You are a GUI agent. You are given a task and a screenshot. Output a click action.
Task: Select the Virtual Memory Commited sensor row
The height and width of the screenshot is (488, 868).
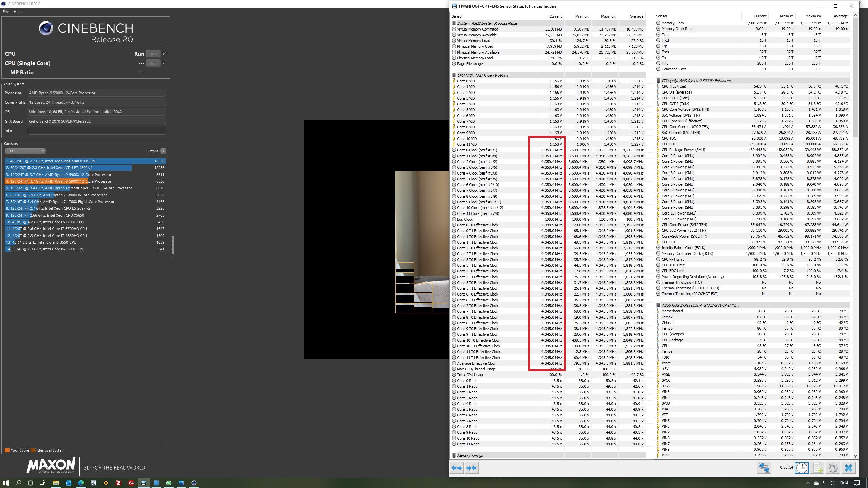(548, 29)
